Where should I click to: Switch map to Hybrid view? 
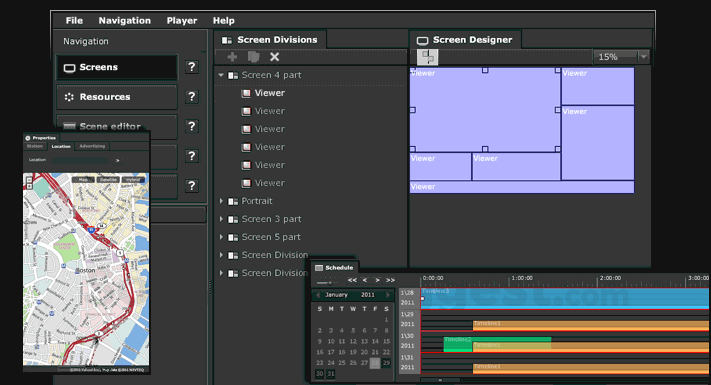tap(133, 180)
